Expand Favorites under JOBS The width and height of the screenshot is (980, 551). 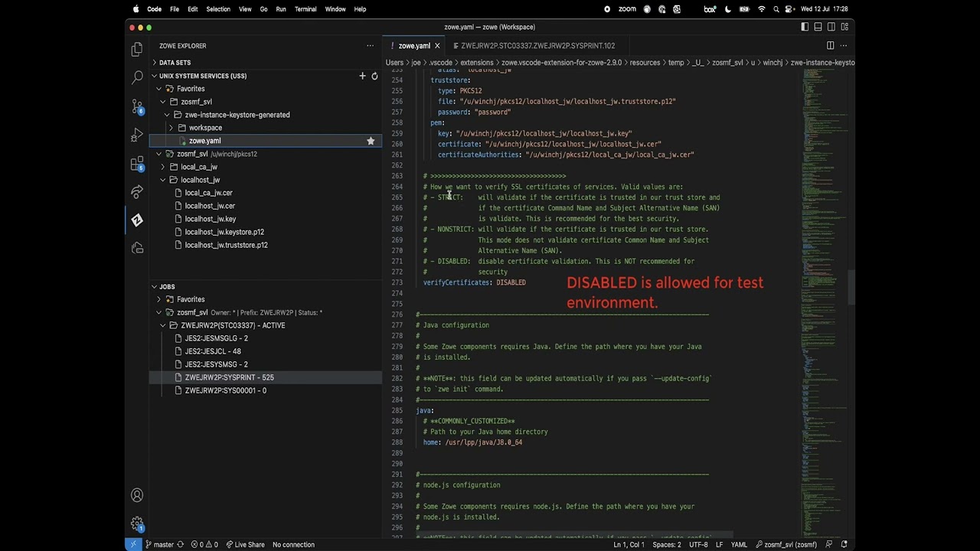pos(158,299)
